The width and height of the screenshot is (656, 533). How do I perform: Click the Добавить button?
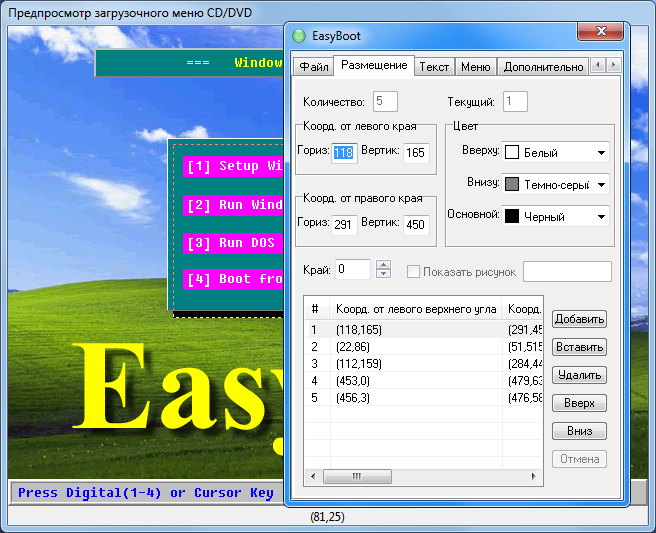(579, 319)
